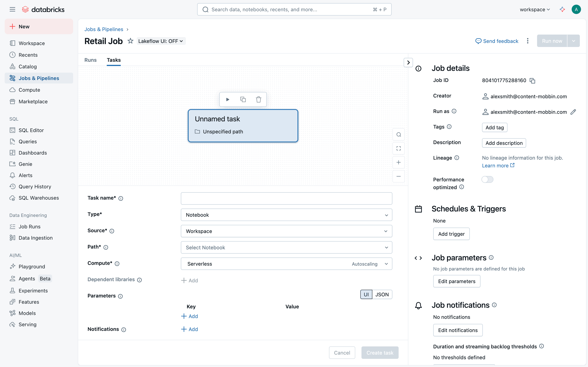
Task: Open the Type dropdown showing Notebook
Action: pos(286,215)
